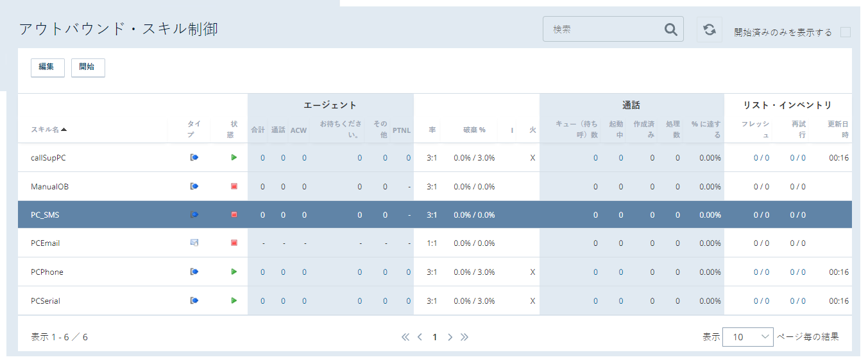Image resolution: width=868 pixels, height=364 pixels.
Task: Click callSupPC フレッシュ 0 / 0 link
Action: (762, 157)
